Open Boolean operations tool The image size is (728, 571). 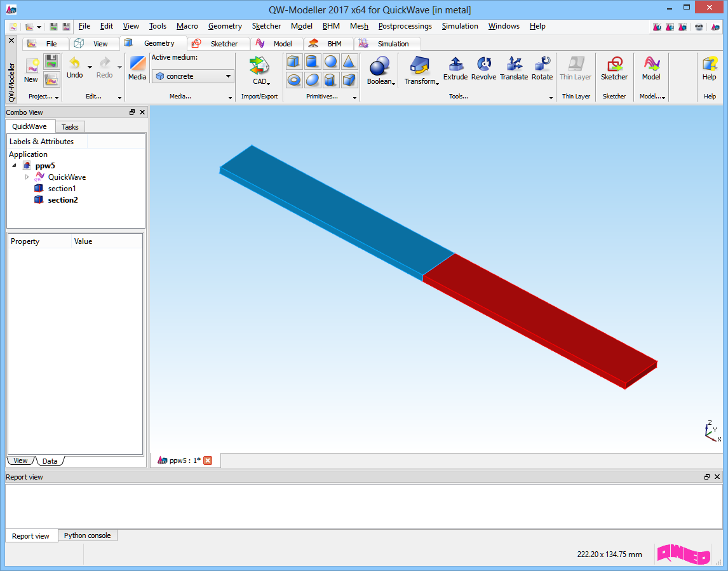(381, 71)
